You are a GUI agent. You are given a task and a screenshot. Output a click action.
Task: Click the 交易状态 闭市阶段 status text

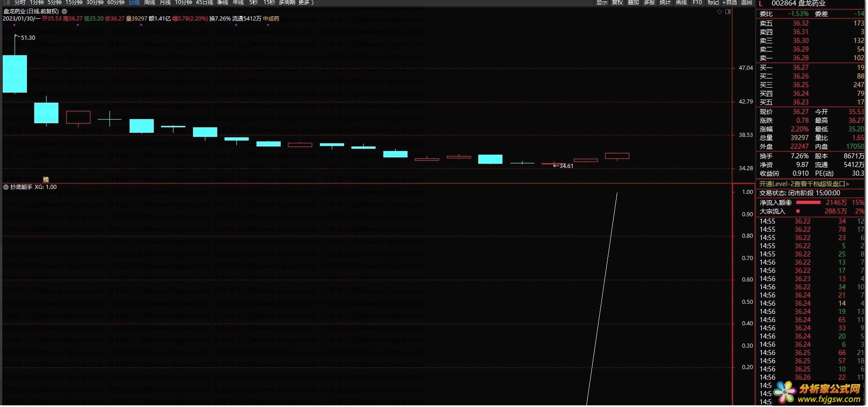tap(800, 193)
